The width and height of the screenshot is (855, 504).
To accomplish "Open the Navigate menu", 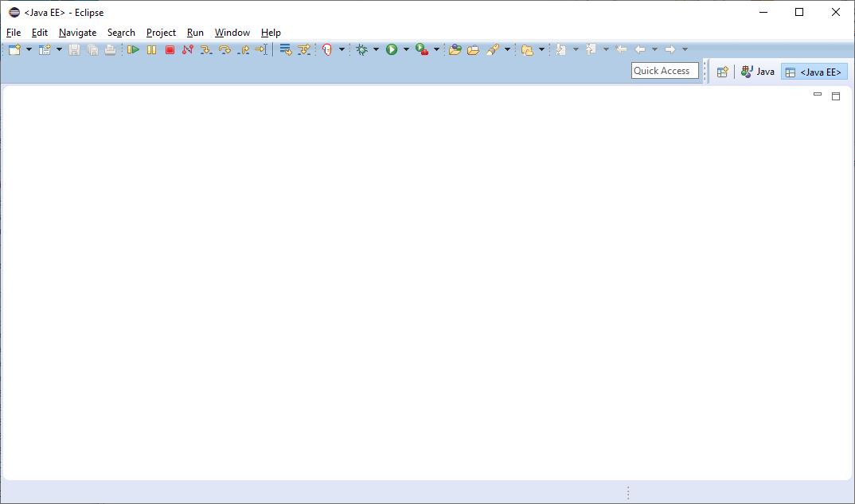I will point(77,33).
